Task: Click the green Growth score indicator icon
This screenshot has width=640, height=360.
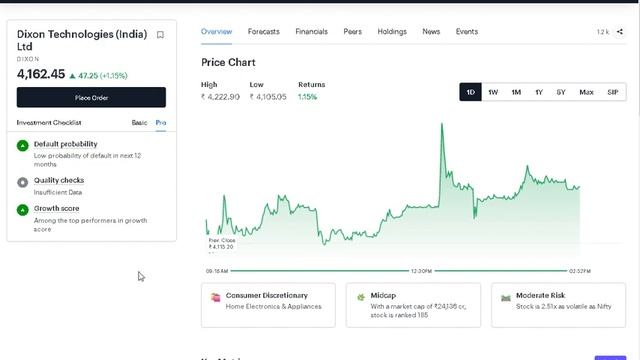Action: click(22, 210)
